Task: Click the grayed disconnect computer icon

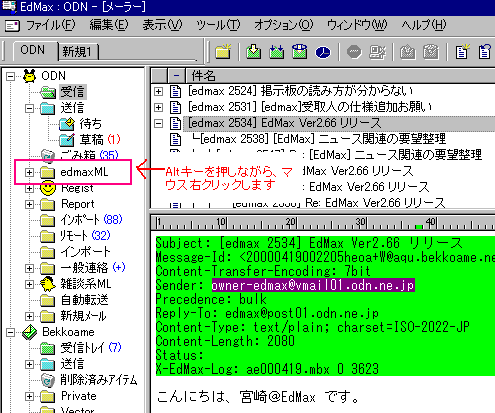Action: (x=377, y=52)
